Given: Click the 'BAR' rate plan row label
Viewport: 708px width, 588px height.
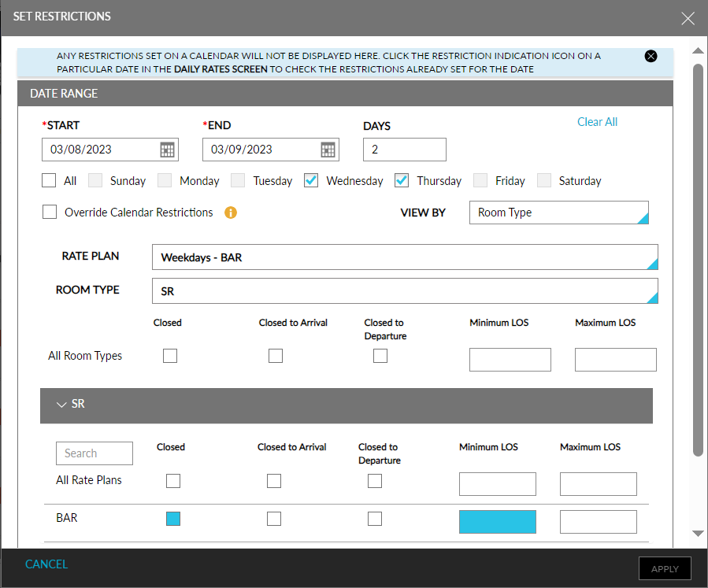Looking at the screenshot, I should [67, 518].
